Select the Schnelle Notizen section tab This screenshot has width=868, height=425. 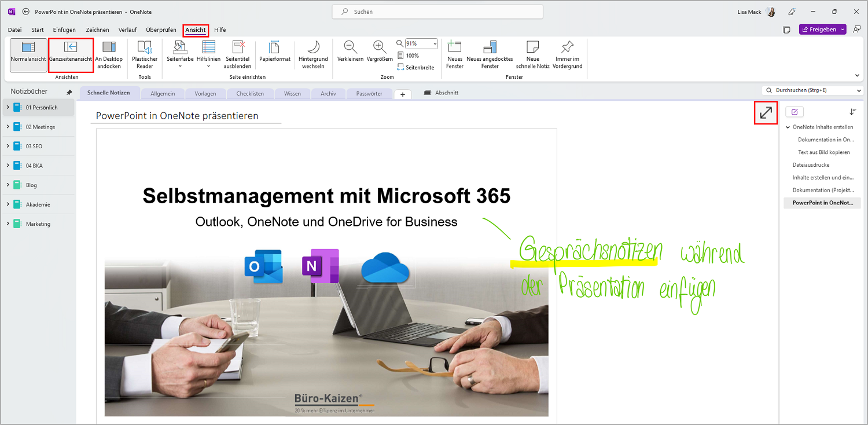[x=109, y=93]
